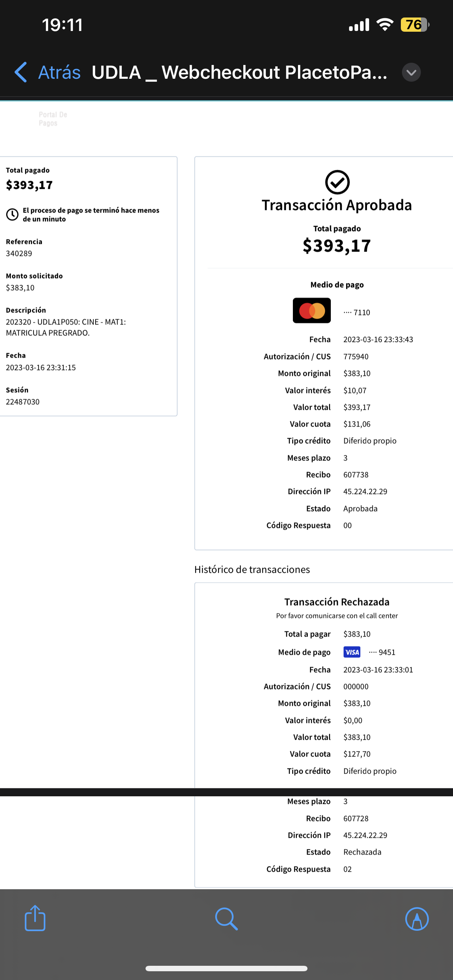Tap the home indicator bar at bottom
This screenshot has height=980, width=453.
click(x=226, y=968)
